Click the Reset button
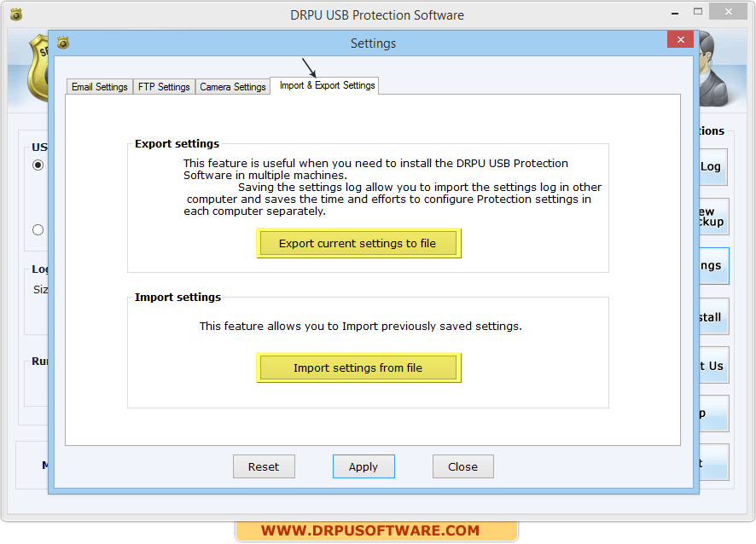Image resolution: width=756 pixels, height=544 pixels. (x=264, y=466)
